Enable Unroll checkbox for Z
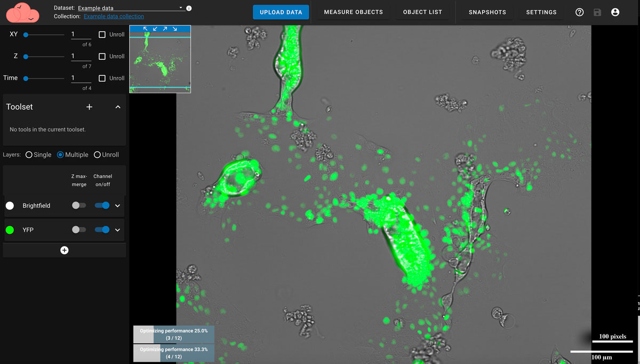This screenshot has width=640, height=364. [102, 56]
